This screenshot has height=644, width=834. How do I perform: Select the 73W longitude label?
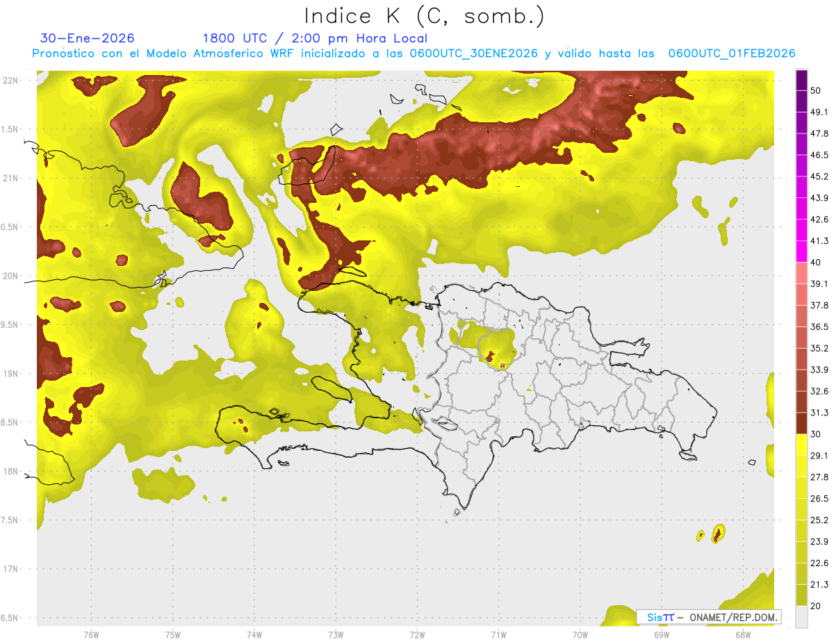point(336,635)
